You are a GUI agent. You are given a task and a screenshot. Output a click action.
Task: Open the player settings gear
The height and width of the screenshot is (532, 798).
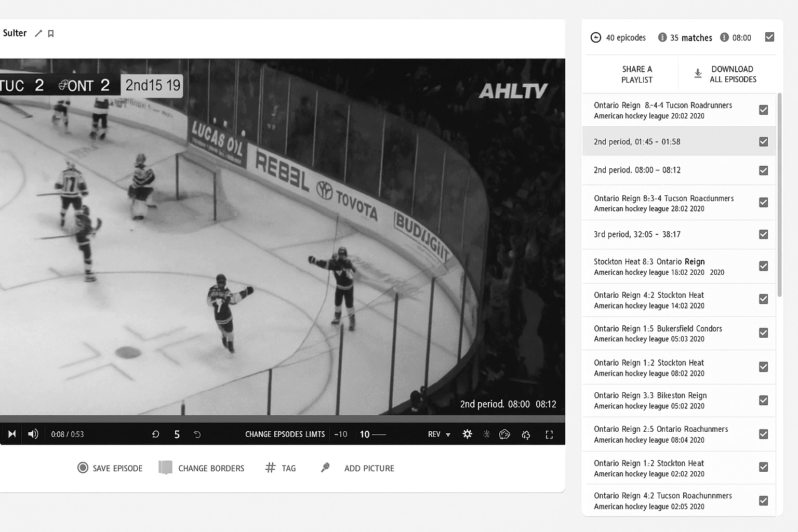coord(467,434)
